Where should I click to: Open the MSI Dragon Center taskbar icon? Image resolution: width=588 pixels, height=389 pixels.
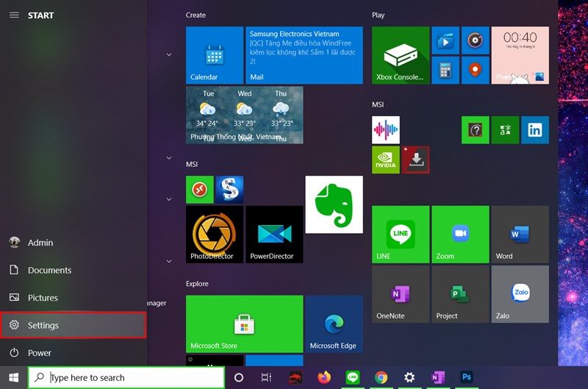tap(295, 378)
